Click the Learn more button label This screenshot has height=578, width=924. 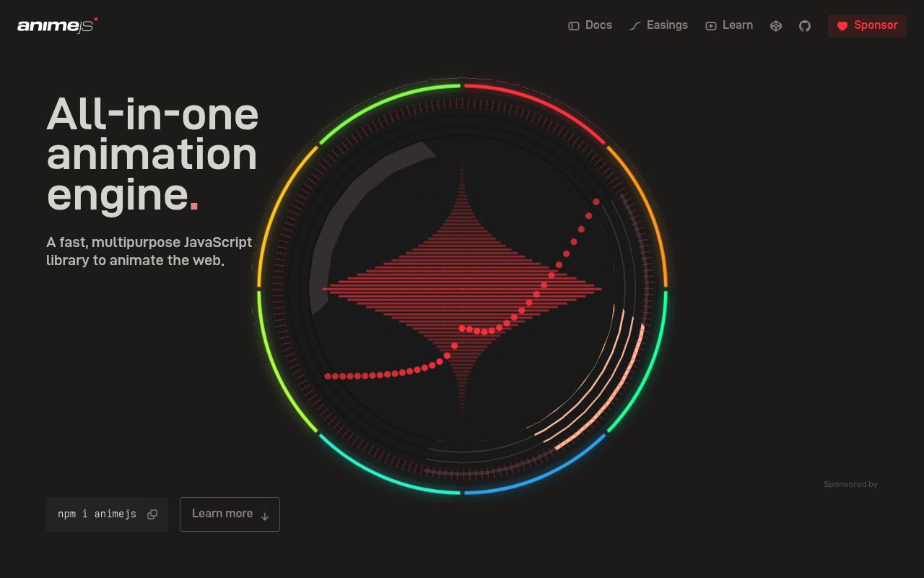pyautogui.click(x=222, y=514)
